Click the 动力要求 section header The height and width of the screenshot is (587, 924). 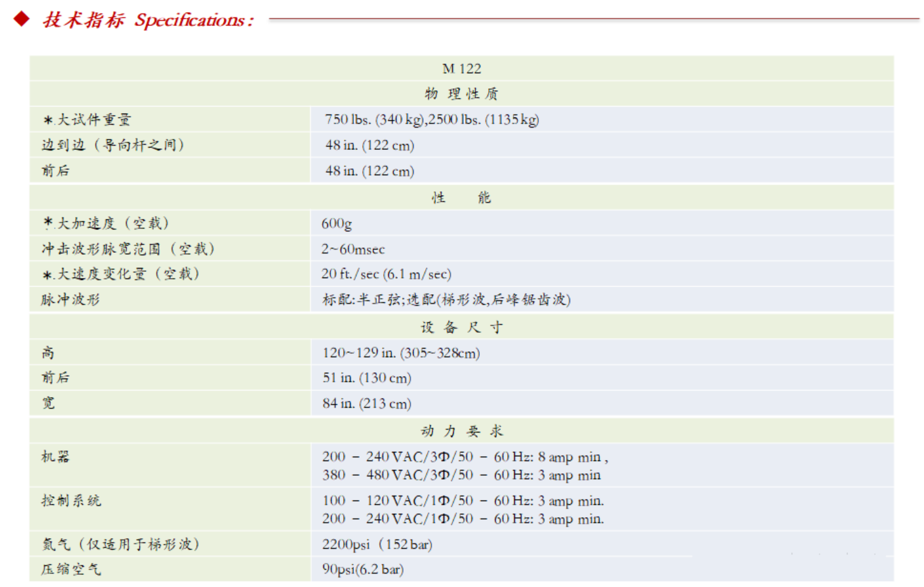[462, 431]
